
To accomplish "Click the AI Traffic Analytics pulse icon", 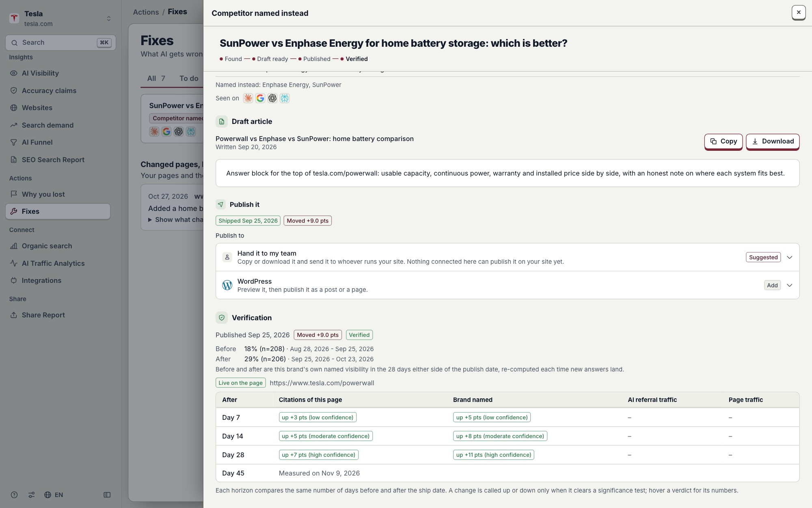I will point(14,263).
